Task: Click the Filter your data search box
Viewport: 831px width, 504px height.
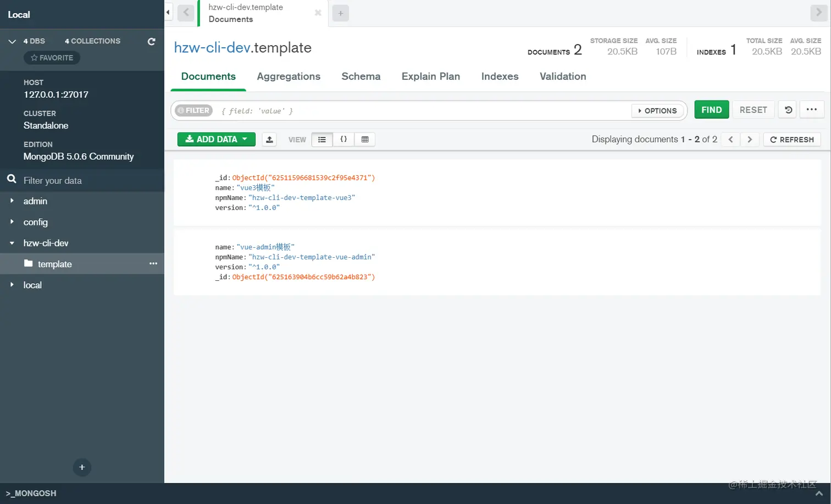Action: 82,180
